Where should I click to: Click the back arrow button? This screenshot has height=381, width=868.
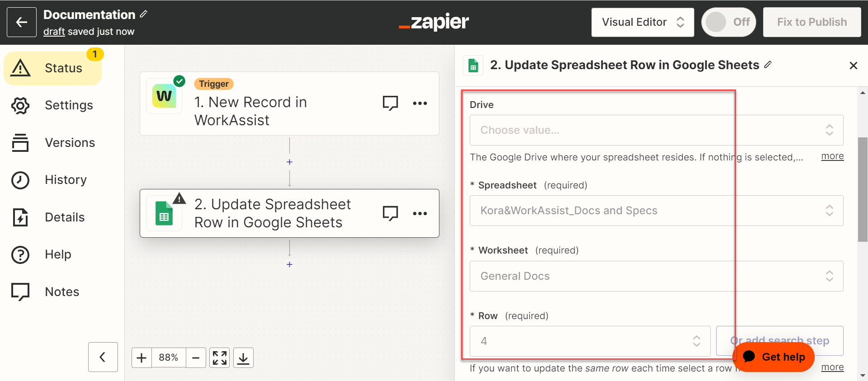pos(21,22)
